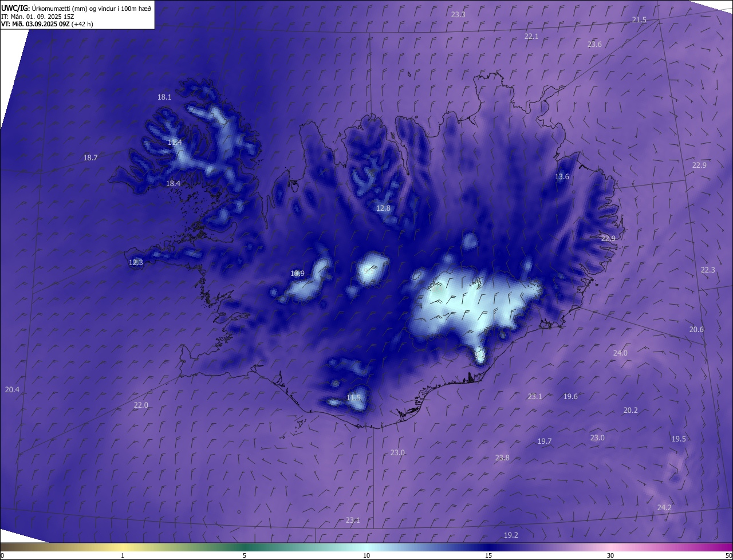
Task: Click the 23.3 value on the map
Action: (458, 14)
